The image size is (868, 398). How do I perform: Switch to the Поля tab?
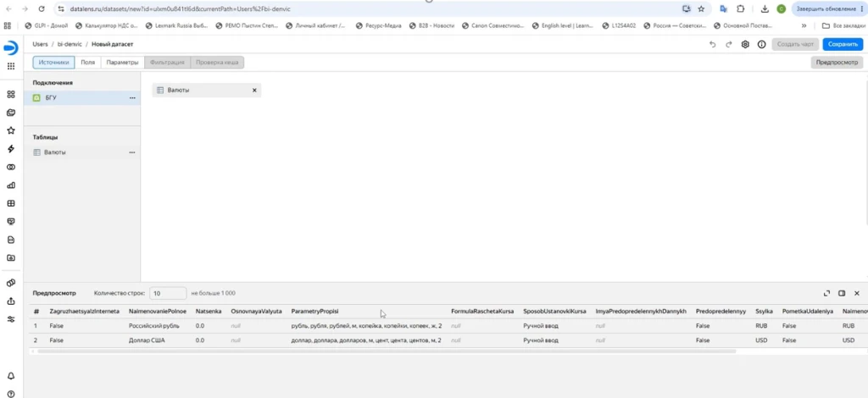coord(87,63)
